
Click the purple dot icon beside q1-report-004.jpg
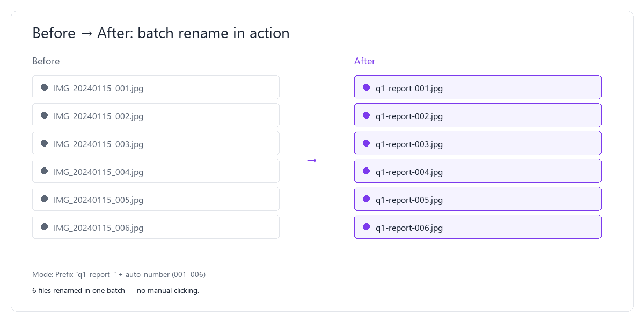point(367,171)
